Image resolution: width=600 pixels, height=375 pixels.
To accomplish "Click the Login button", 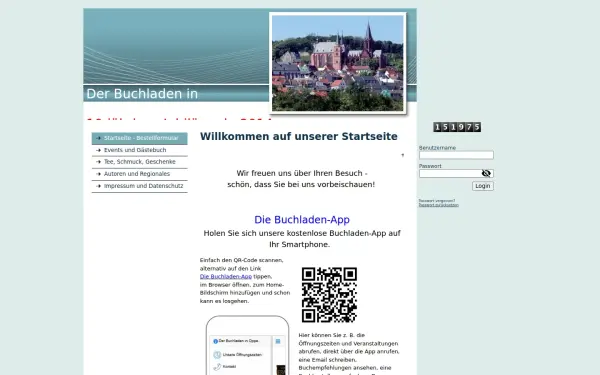I will tap(483, 186).
